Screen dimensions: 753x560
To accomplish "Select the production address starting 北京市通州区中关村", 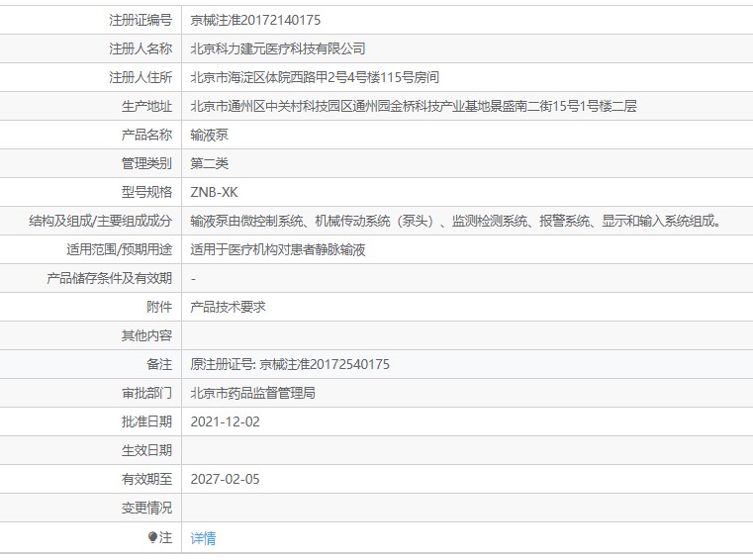I will [414, 106].
